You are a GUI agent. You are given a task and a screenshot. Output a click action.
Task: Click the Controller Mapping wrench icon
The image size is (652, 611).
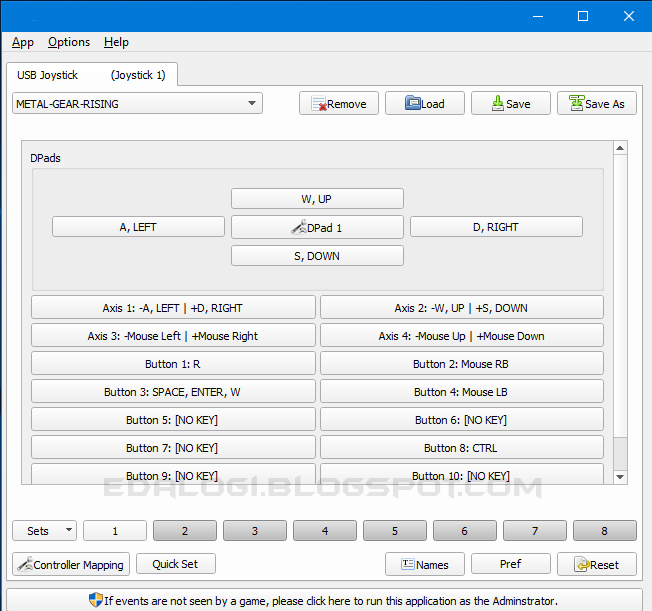pos(25,564)
